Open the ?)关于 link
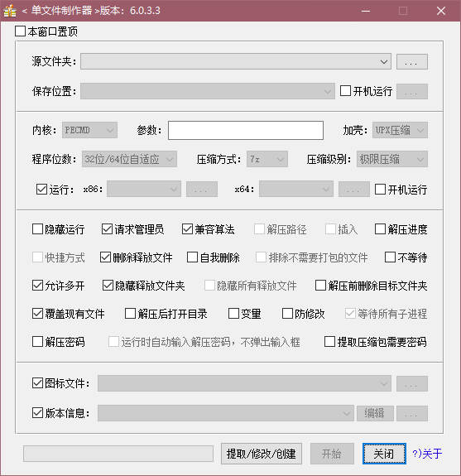The image size is (461, 476). [427, 454]
